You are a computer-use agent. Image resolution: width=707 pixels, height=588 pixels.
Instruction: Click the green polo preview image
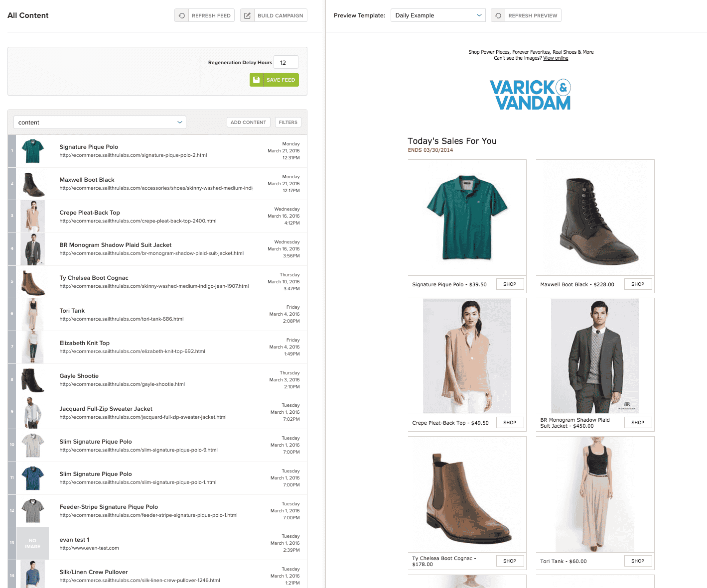tap(467, 217)
